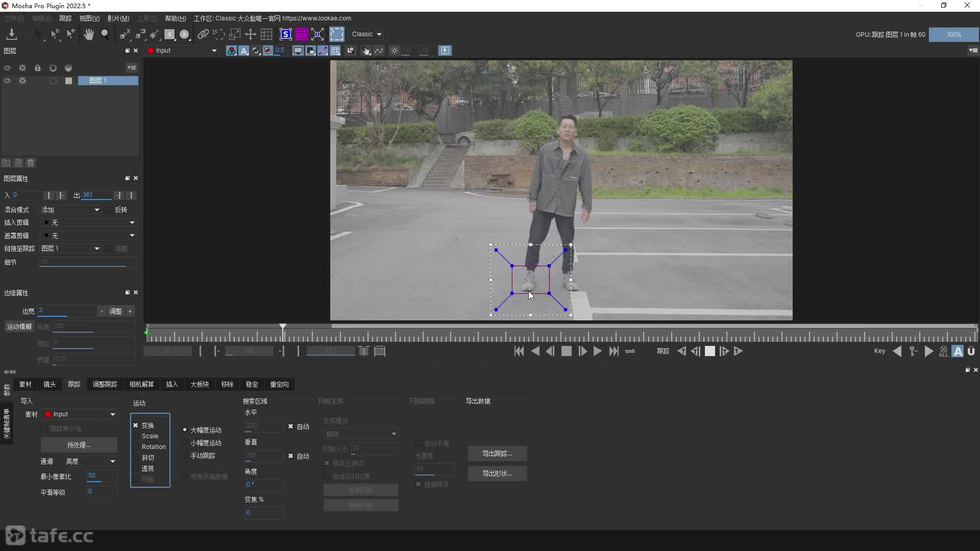
Task: Select the Zoom magnifier tool
Action: (x=105, y=34)
